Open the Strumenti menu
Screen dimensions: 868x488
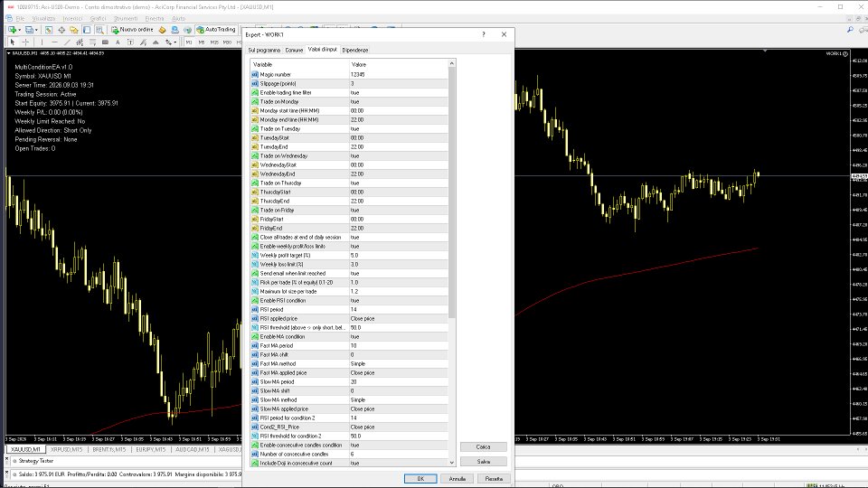pos(126,18)
